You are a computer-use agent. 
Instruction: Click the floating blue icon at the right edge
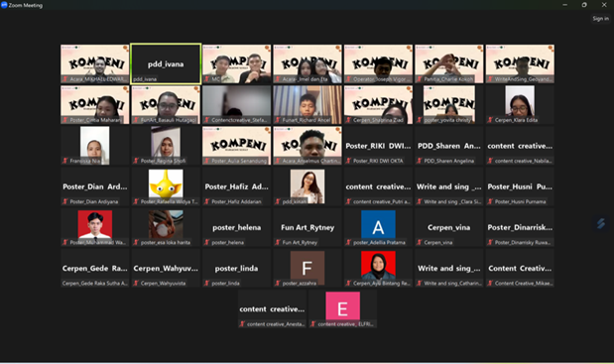click(x=601, y=223)
